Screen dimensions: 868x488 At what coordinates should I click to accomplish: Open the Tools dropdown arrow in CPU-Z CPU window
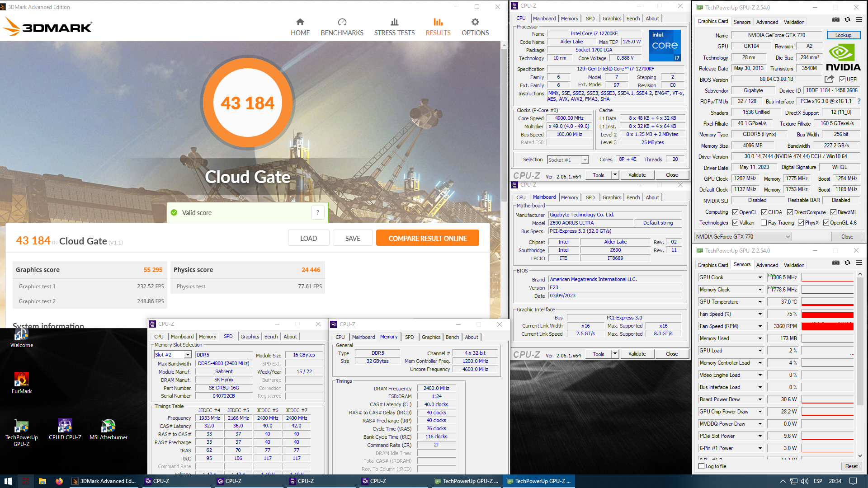(615, 175)
